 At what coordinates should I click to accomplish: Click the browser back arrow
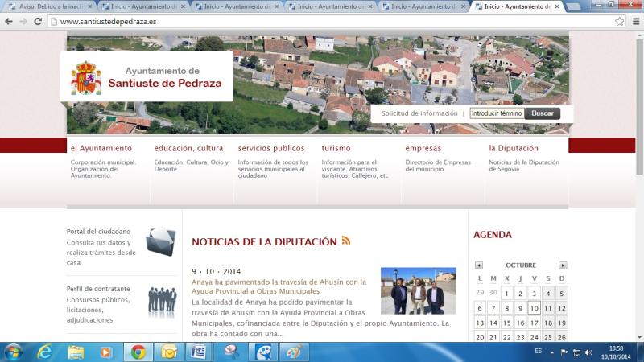(x=9, y=21)
